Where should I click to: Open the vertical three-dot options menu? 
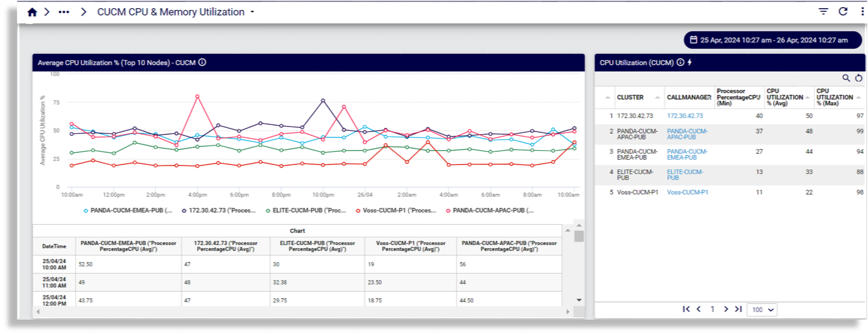(x=862, y=11)
